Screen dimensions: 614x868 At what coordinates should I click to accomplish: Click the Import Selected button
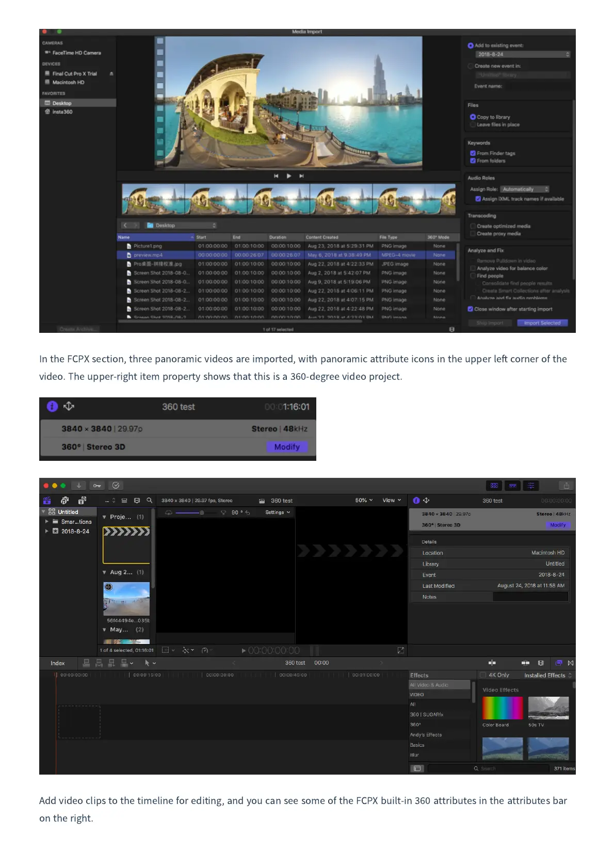(x=542, y=323)
